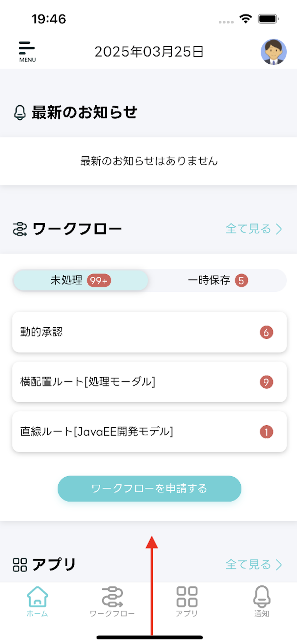The image size is (297, 644).
Task: Go to ホーム in bottom navigation
Action: (37, 601)
